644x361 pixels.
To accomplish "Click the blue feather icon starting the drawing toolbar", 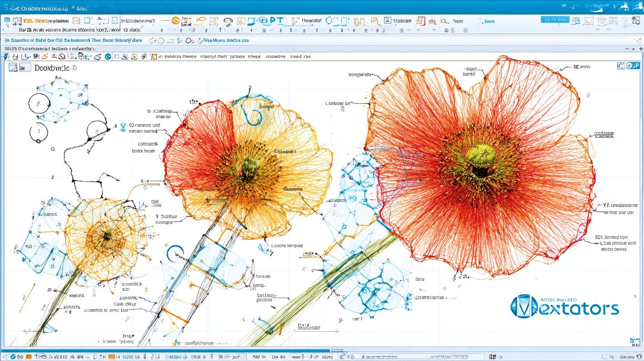I will point(6,57).
